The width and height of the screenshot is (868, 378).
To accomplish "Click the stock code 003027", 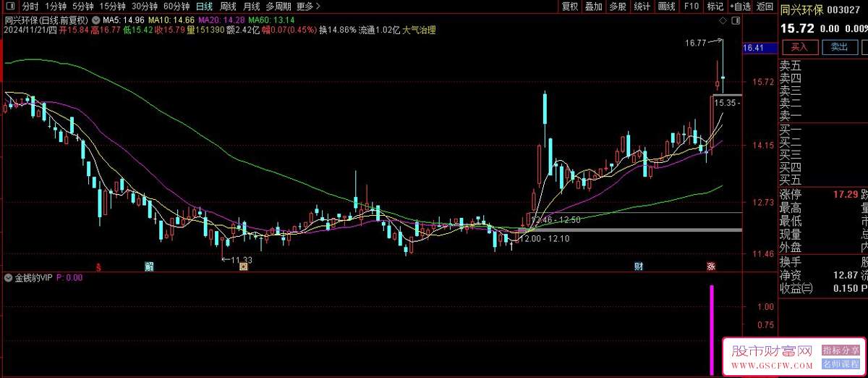I will 843,10.
